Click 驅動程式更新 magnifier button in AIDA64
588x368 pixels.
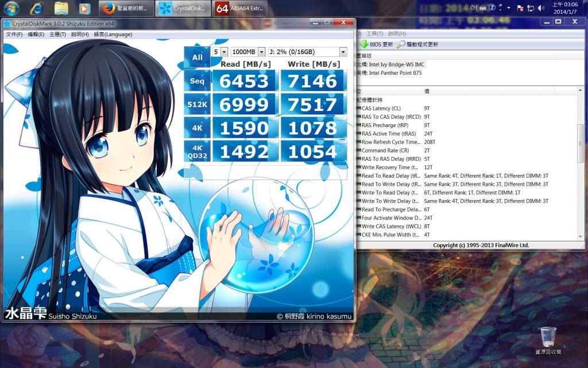(417, 44)
